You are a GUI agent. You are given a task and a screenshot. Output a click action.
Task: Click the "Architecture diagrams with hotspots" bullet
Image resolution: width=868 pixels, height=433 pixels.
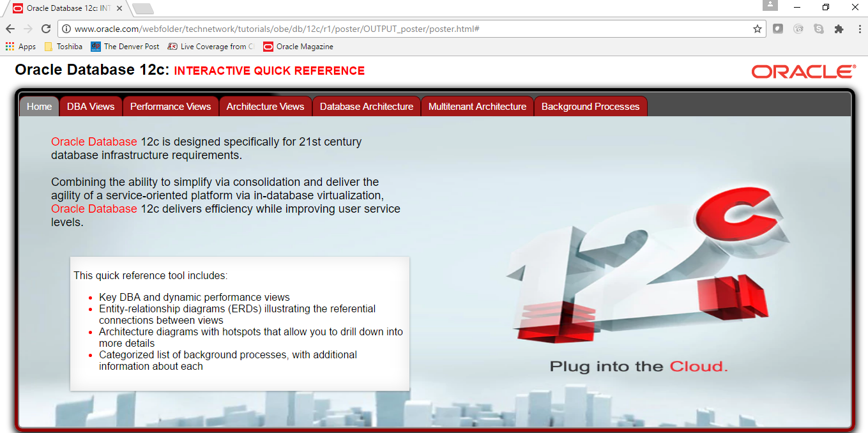[x=251, y=338]
